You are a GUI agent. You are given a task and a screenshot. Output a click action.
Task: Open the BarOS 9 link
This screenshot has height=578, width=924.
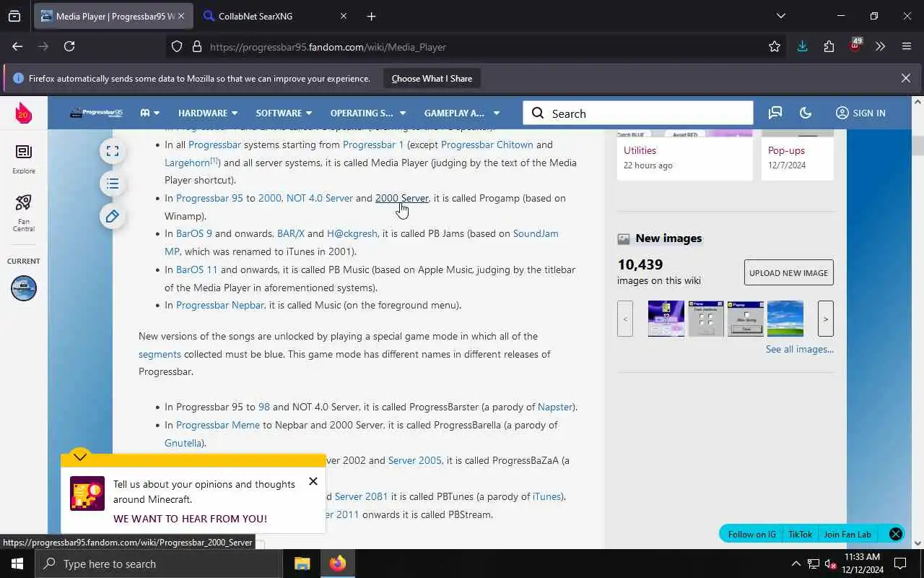click(194, 233)
